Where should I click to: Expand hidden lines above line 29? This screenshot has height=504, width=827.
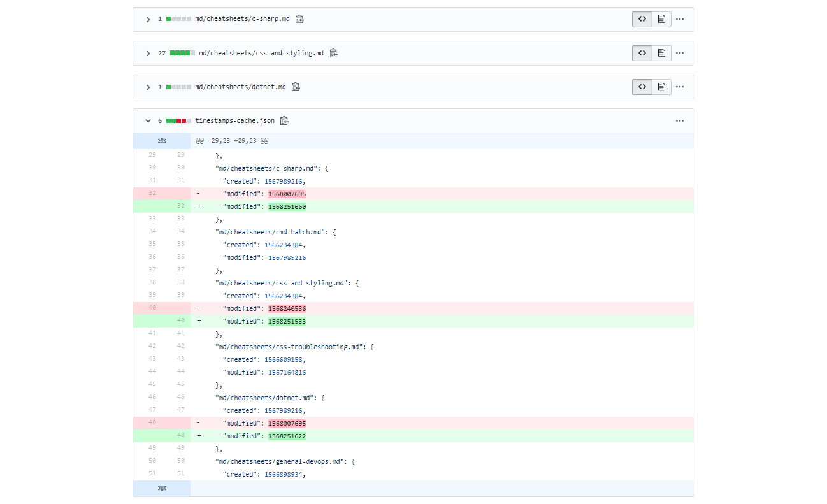point(162,140)
